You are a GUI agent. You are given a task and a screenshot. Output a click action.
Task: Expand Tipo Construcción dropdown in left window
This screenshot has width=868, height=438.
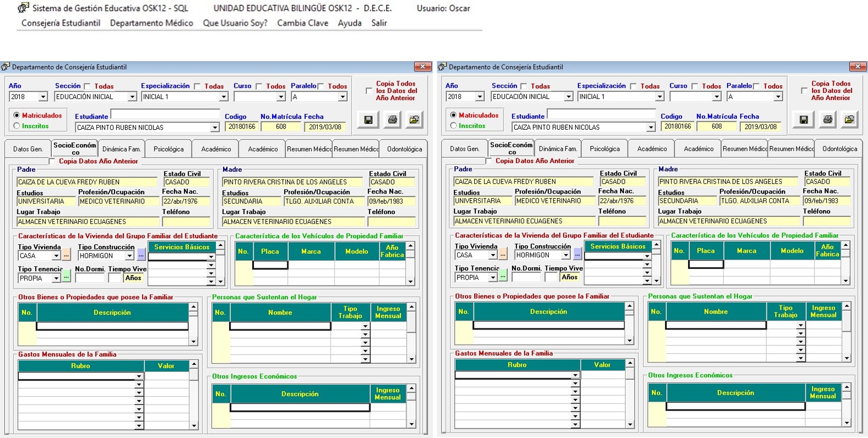[x=129, y=256]
